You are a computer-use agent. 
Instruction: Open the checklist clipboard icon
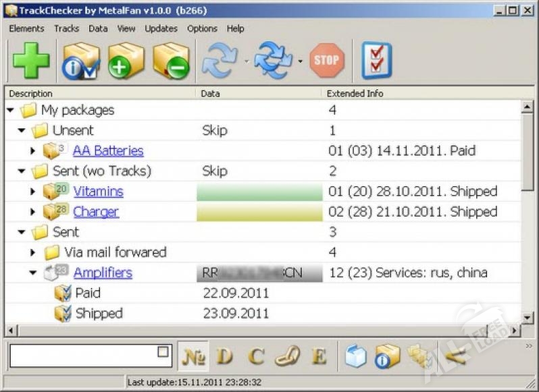[376, 61]
